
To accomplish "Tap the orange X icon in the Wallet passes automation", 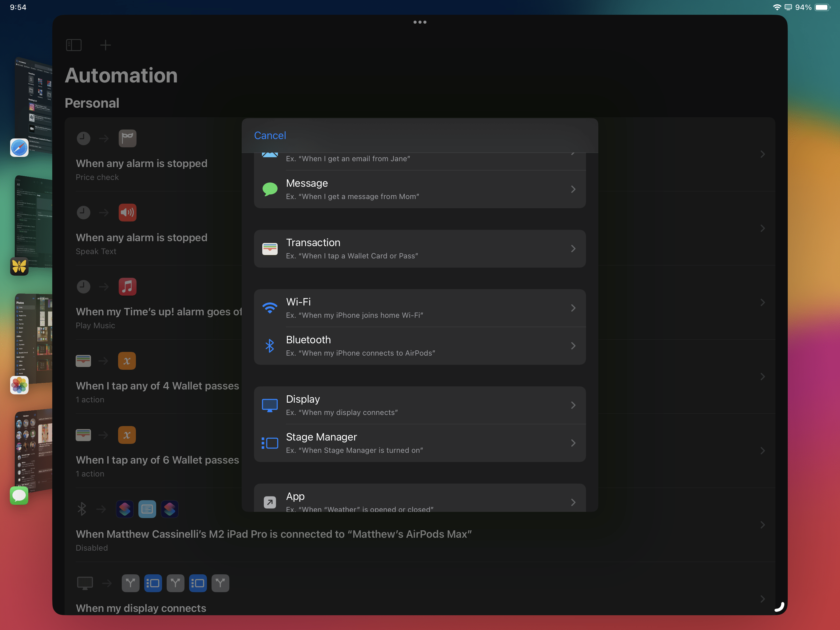I will pyautogui.click(x=127, y=361).
